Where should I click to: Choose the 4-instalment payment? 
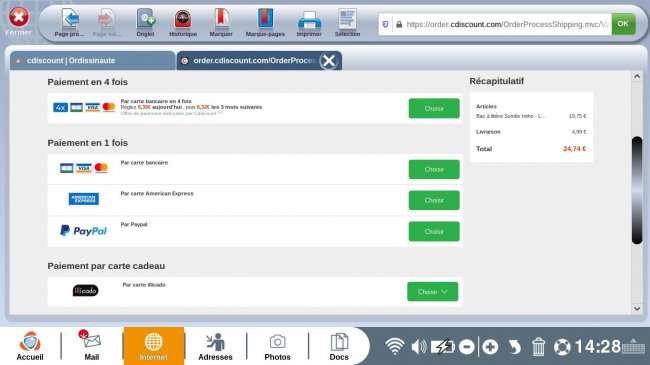[x=434, y=108]
